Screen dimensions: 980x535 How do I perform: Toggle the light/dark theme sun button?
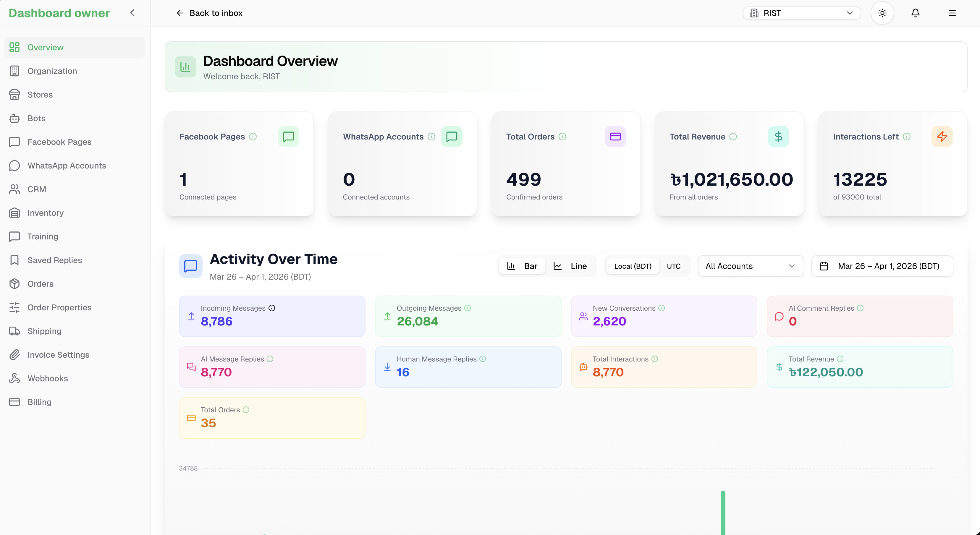(882, 13)
